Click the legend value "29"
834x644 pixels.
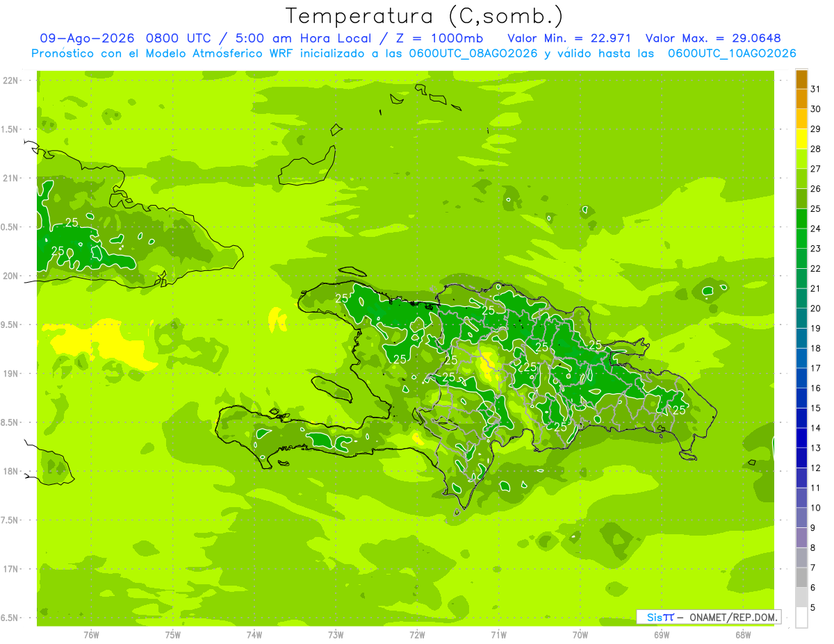click(x=815, y=129)
